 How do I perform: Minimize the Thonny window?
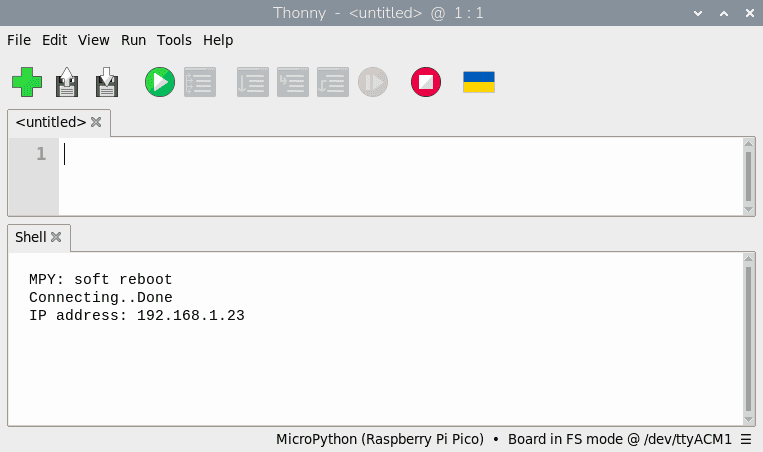pos(698,13)
